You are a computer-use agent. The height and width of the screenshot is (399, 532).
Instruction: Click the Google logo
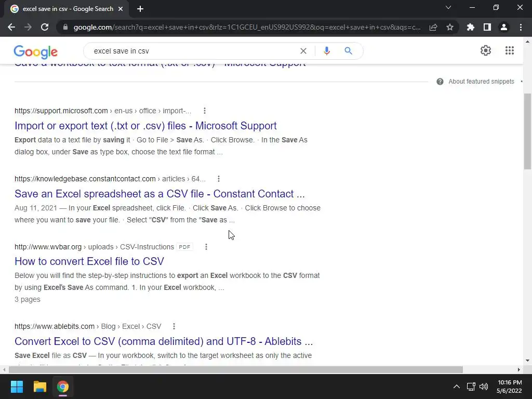36,51
